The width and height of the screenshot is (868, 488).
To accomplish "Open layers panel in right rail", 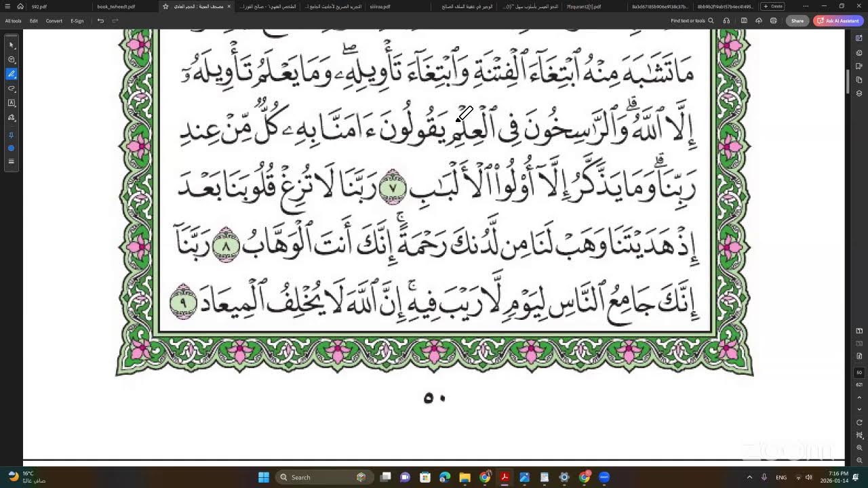I will (859, 94).
